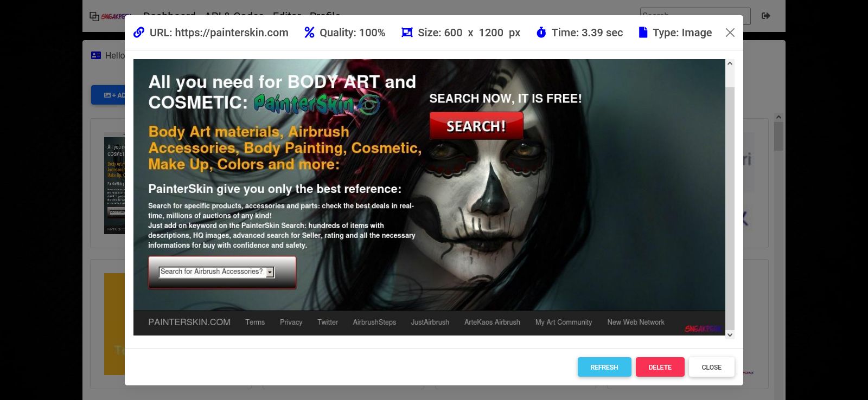This screenshot has height=400, width=868.
Task: Click the file icon beside Type
Action: [x=643, y=33]
